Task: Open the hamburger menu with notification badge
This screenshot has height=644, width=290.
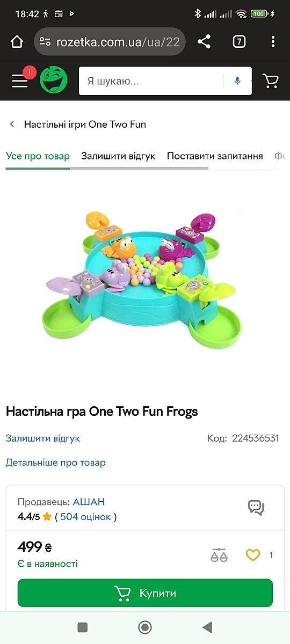Action: pos(20,80)
